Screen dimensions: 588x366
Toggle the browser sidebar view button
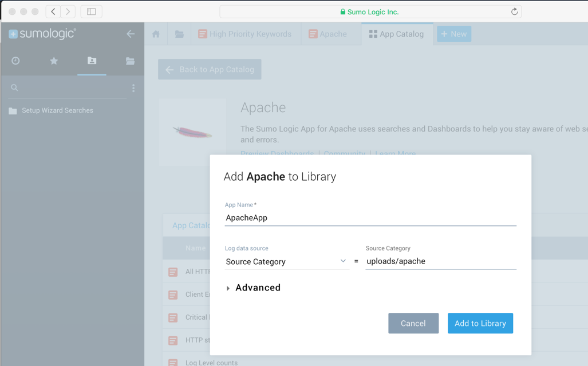click(91, 11)
